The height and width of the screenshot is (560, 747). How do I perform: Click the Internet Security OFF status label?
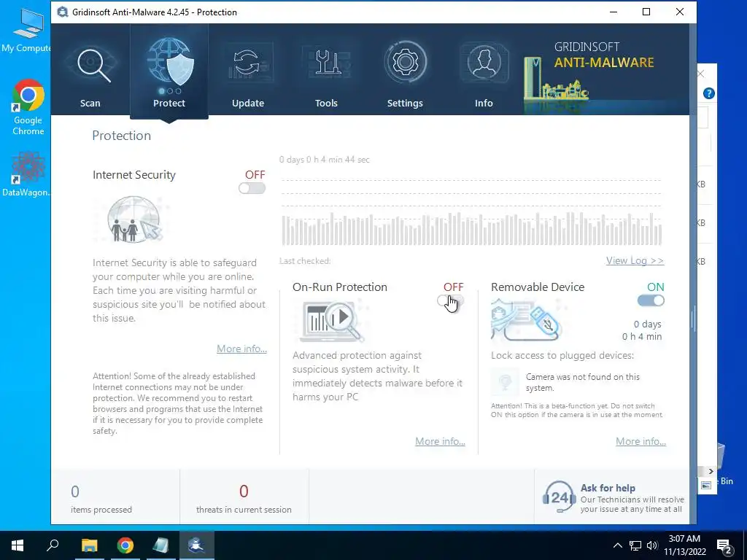coord(255,175)
